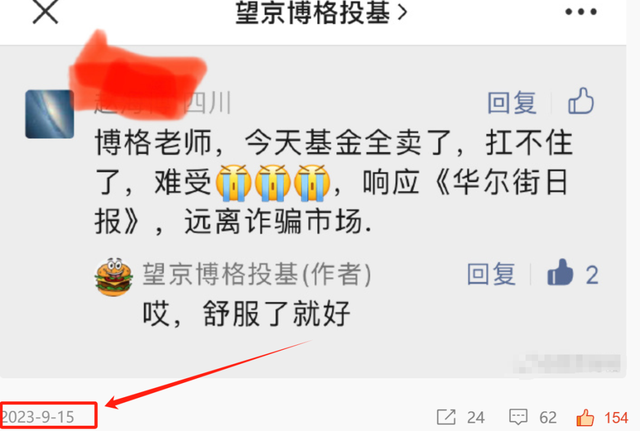Open 望京博格投基(作者) username link
640x431 pixels.
coord(257,274)
